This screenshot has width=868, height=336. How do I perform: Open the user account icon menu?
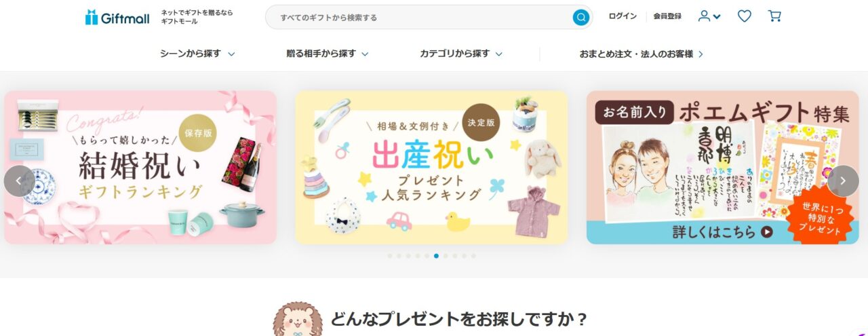point(709,16)
